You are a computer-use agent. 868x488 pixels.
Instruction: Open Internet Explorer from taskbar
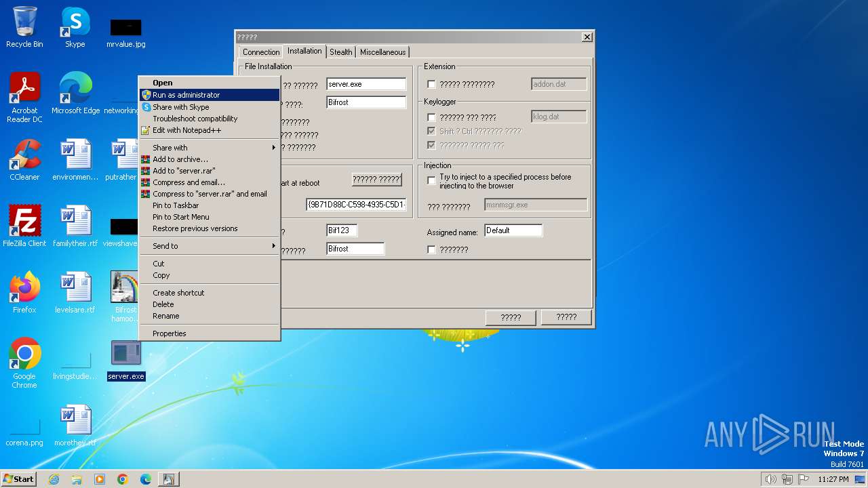point(54,479)
